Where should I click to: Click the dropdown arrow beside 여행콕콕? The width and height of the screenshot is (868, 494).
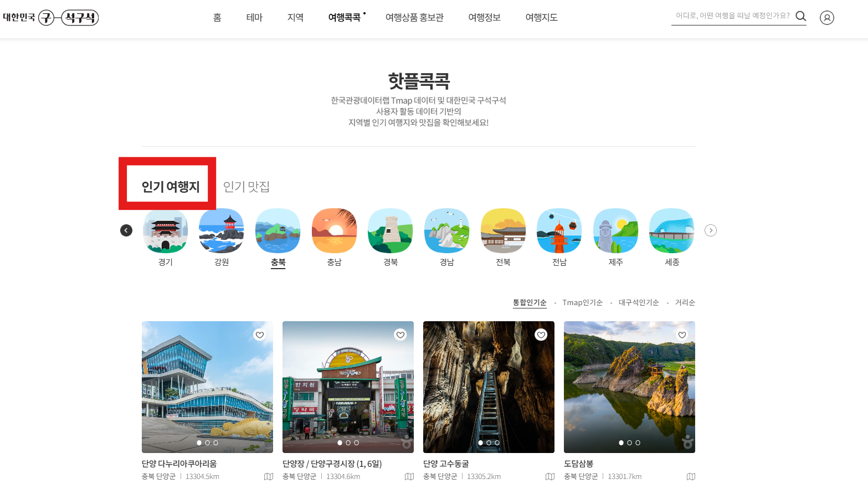click(364, 13)
